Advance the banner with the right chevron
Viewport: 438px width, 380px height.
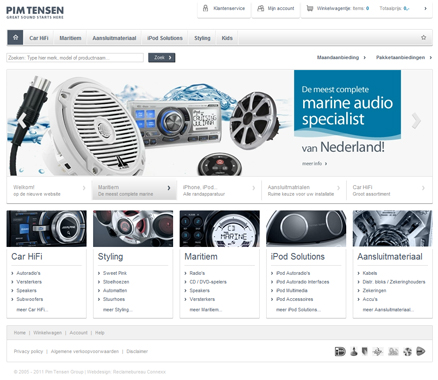416,120
